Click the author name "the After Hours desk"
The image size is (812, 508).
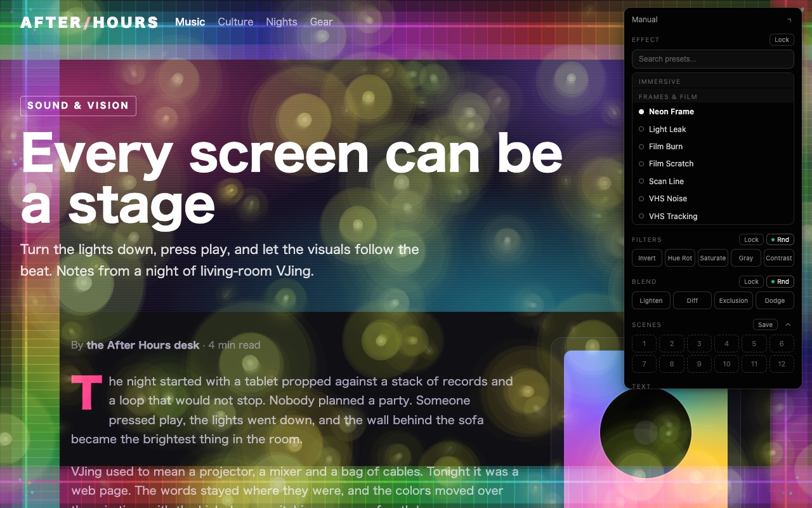pyautogui.click(x=143, y=345)
